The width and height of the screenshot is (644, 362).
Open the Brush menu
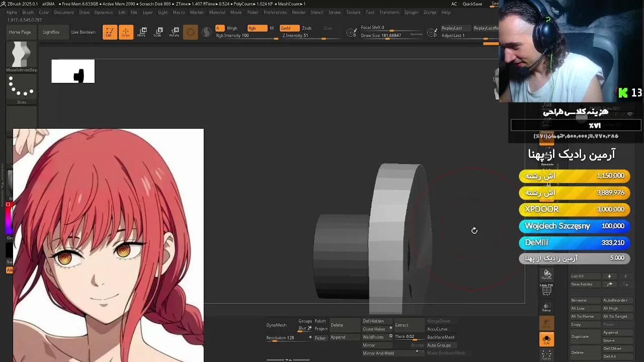[28, 12]
